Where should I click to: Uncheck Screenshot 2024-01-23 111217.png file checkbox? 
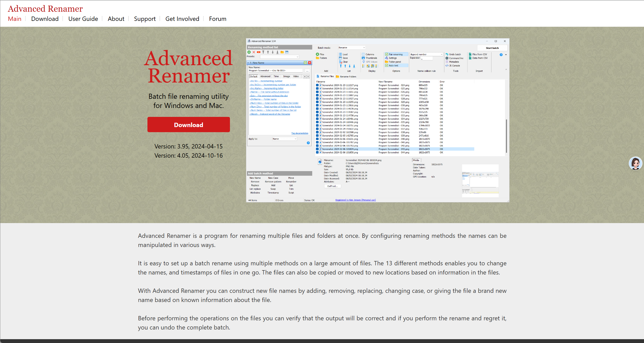[x=317, y=85]
